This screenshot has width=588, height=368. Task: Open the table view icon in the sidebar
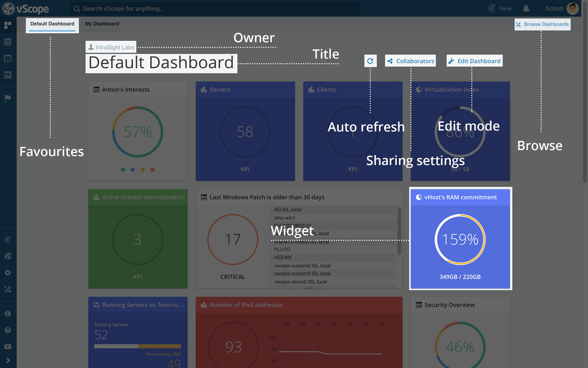click(x=8, y=42)
